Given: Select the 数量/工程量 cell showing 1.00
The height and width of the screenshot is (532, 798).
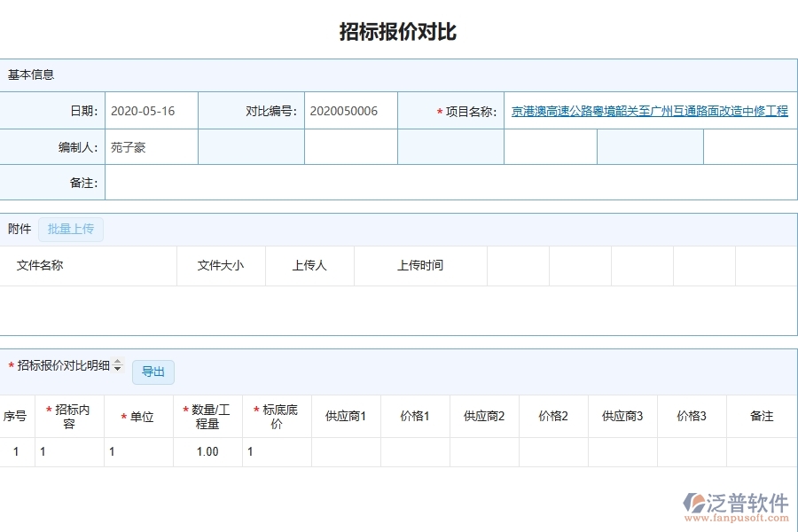Looking at the screenshot, I should (x=207, y=451).
